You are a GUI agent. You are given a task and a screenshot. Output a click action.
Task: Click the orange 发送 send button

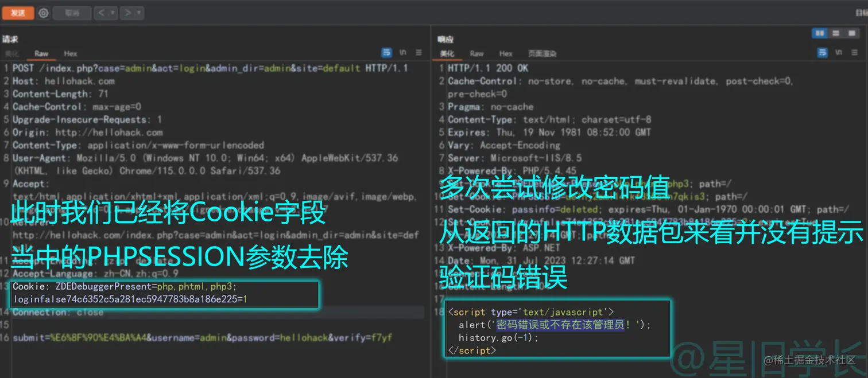click(18, 13)
